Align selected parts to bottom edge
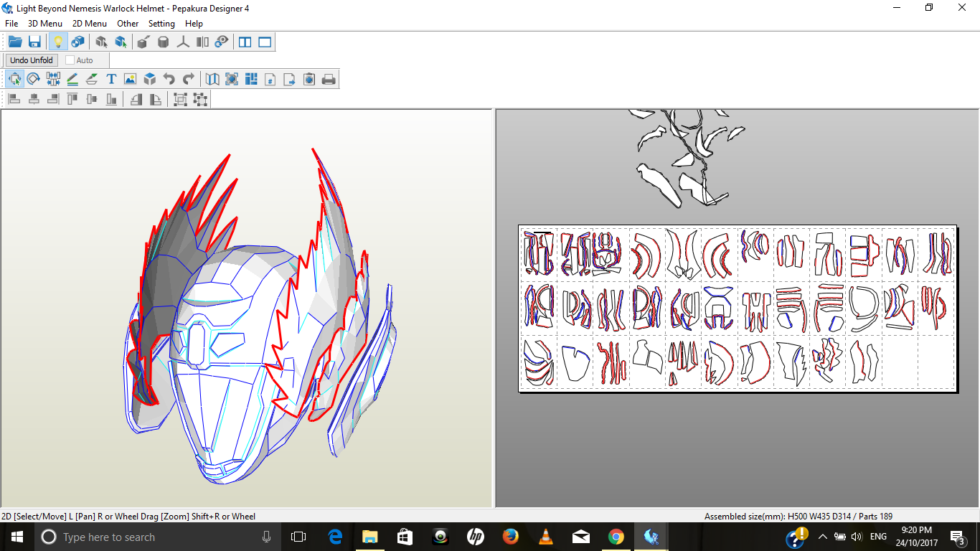The image size is (980, 551). tap(111, 100)
